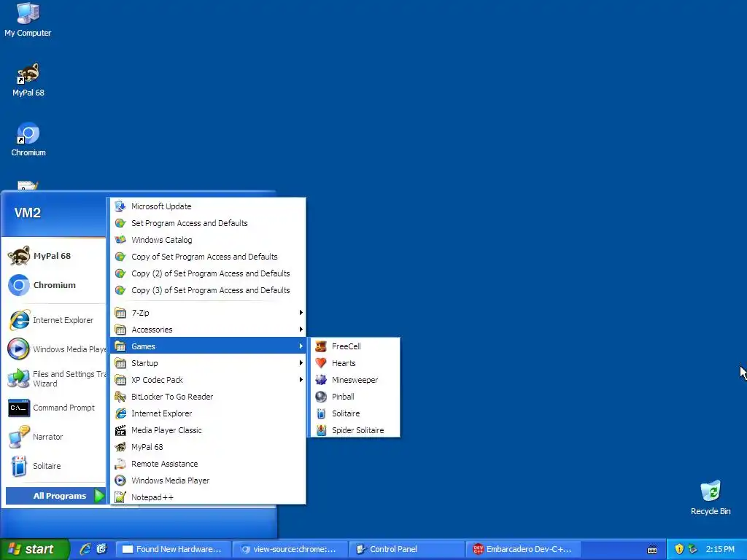Open Spider Solitaire

355,430
